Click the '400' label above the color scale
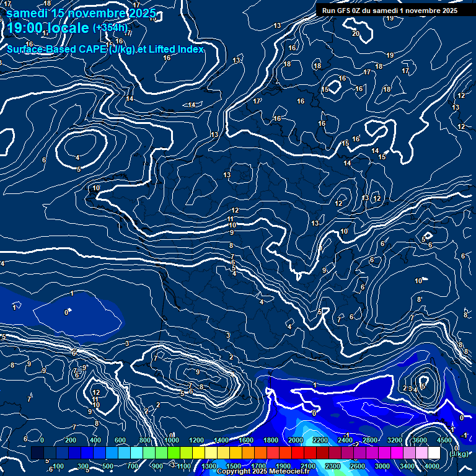Viewport: 476px width, 476px height. point(95,440)
